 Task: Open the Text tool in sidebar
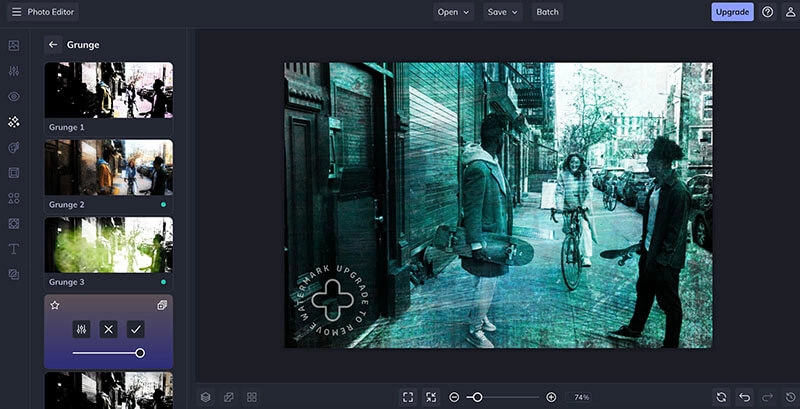(x=14, y=249)
